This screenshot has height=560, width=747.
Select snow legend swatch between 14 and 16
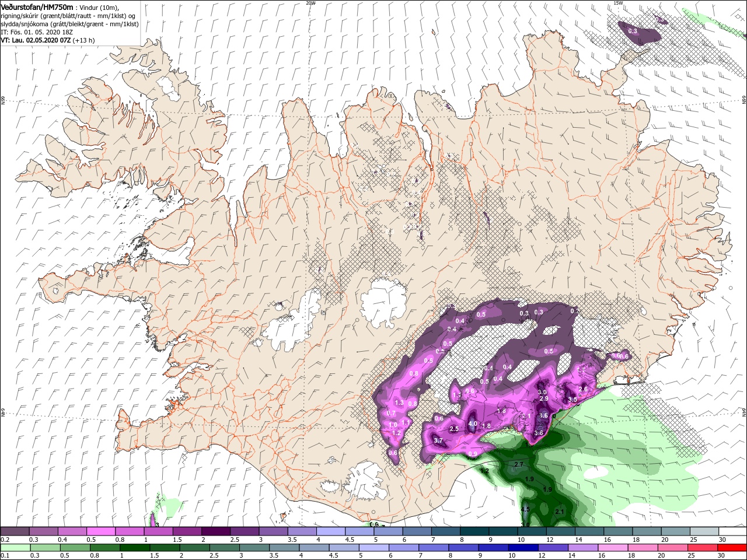588,531
